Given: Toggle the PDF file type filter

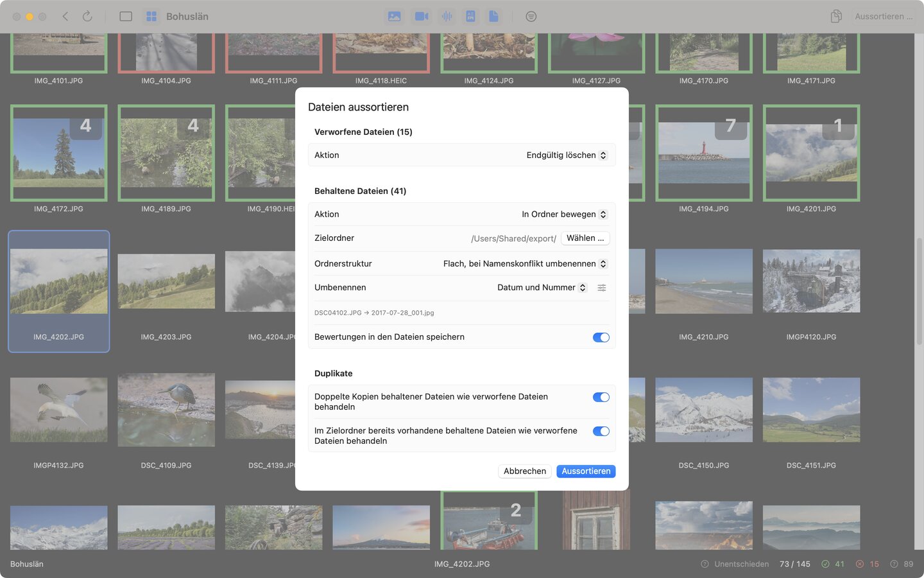Looking at the screenshot, I should pos(470,16).
